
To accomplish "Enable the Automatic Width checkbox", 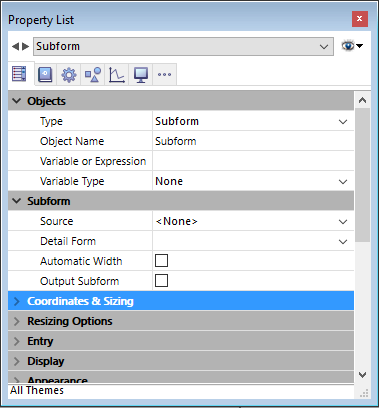I will 161,261.
